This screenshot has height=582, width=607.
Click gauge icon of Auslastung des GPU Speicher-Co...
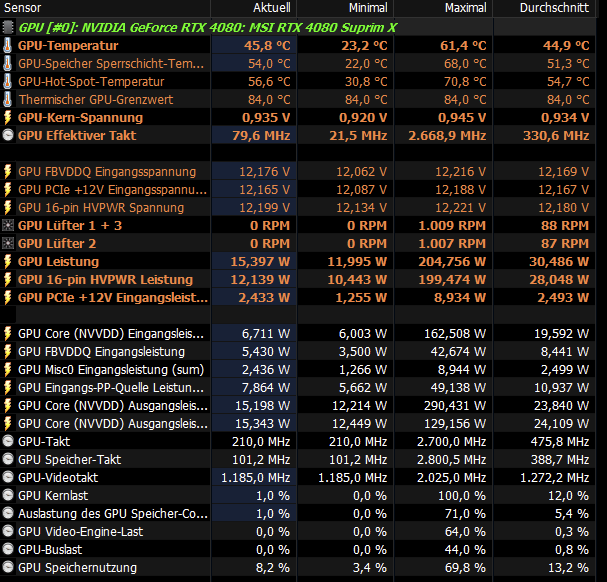click(x=8, y=513)
